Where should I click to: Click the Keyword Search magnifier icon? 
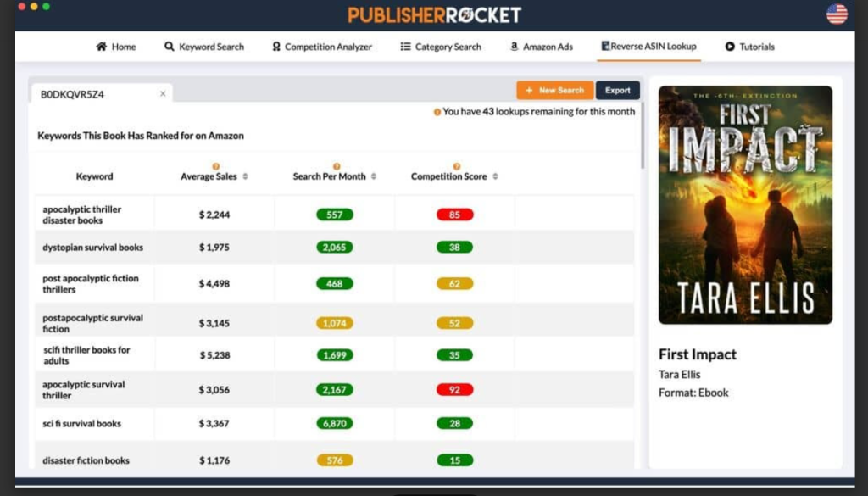tap(170, 47)
